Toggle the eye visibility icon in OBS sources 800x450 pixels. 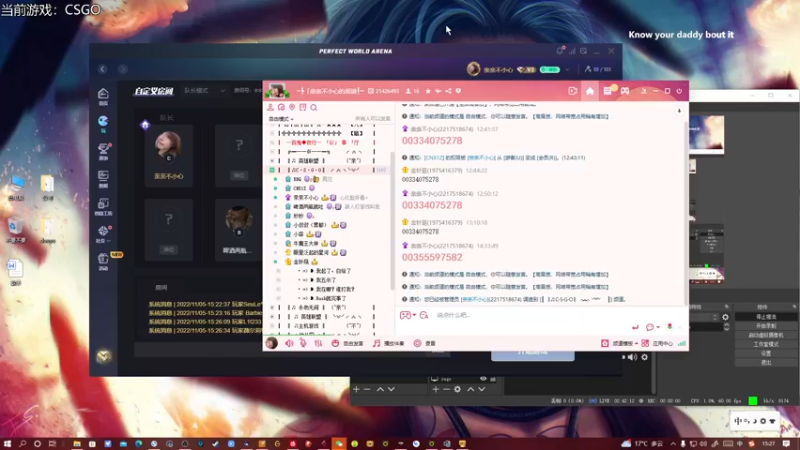[483, 379]
